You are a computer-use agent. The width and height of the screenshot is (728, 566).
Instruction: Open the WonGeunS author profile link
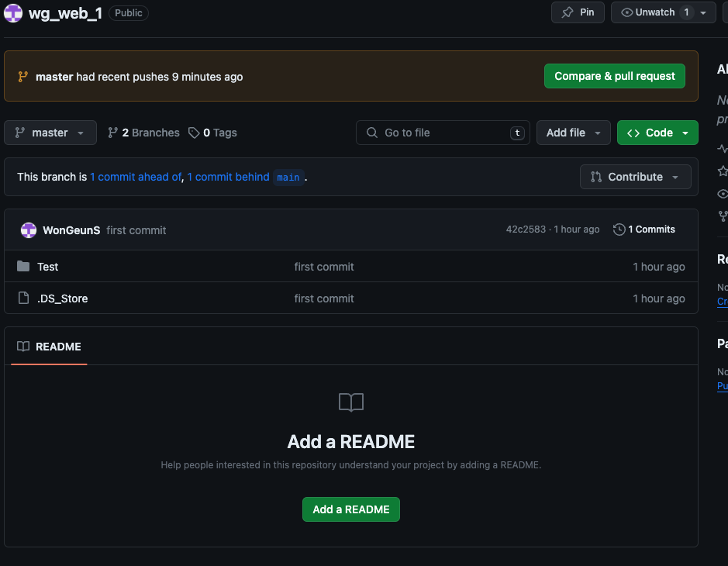click(71, 230)
